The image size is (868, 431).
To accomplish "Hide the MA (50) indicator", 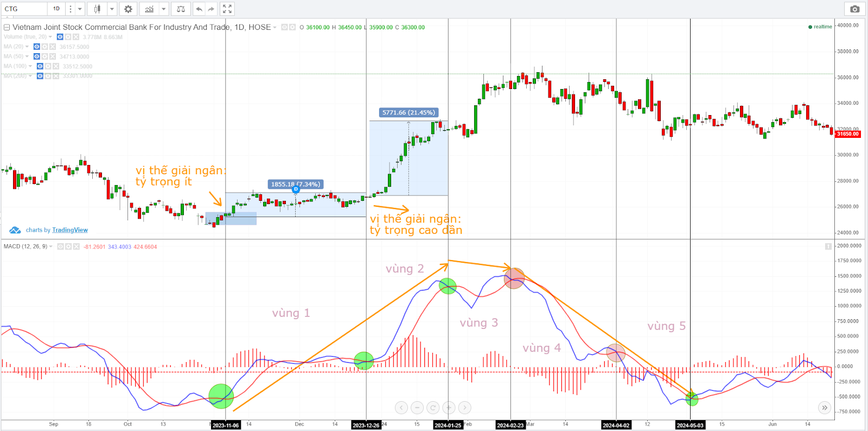I will [x=37, y=56].
